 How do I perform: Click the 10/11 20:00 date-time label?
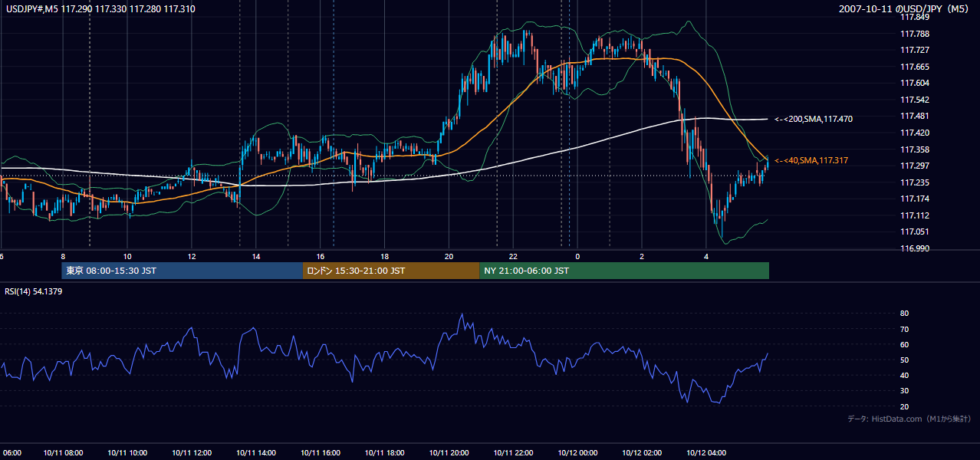coord(449,453)
